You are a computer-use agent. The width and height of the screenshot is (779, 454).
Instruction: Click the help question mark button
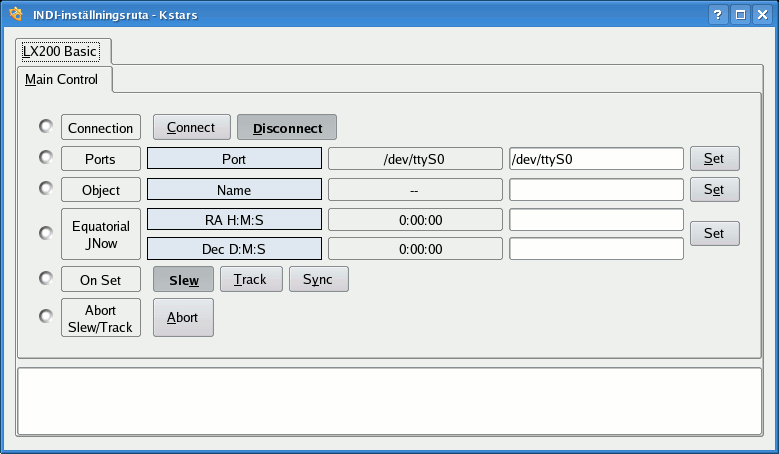719,15
